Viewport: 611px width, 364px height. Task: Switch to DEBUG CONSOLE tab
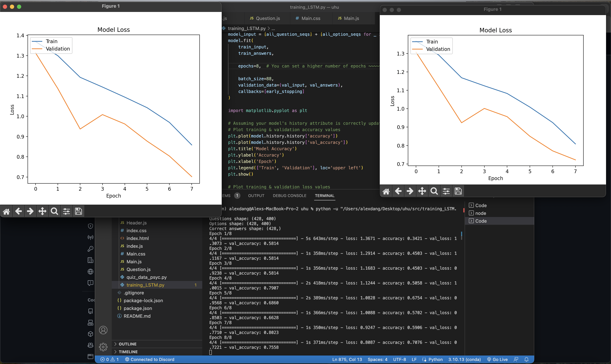[290, 195]
